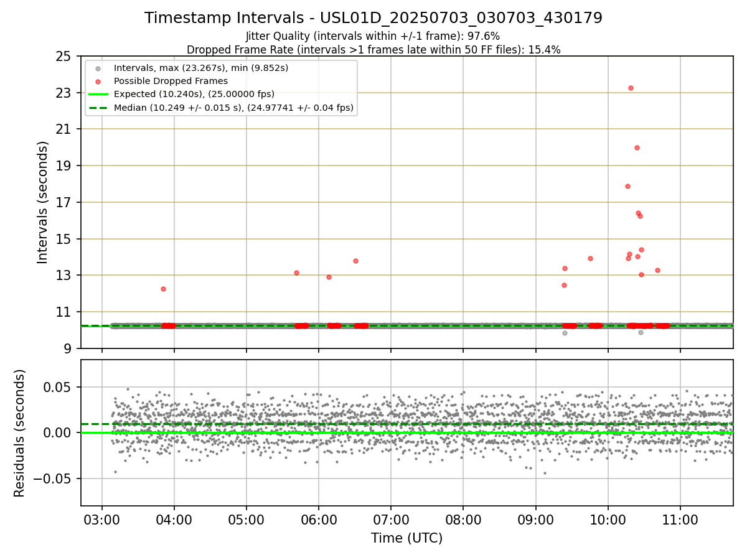Click the red dropped-frame point near 20 seconds

[637, 147]
